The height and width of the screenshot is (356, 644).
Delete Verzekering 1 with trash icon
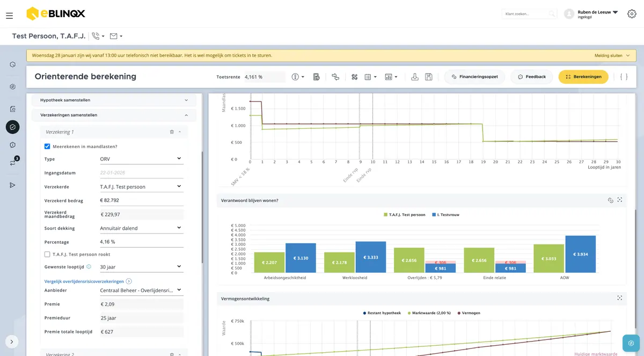tap(172, 132)
